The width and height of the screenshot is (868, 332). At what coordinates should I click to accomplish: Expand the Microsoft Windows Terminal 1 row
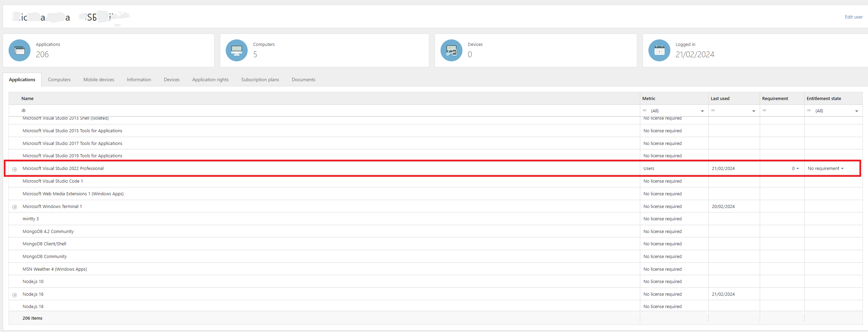14,207
